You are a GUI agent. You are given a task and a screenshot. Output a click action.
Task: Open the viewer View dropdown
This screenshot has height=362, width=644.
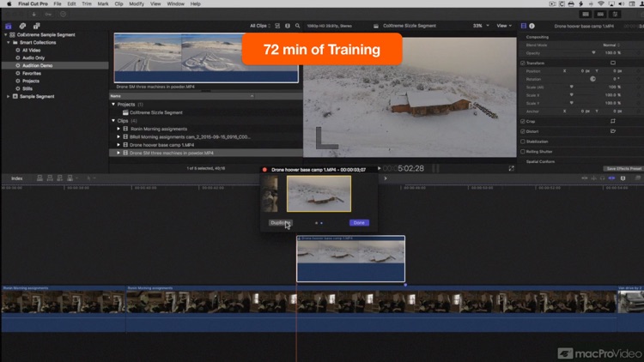click(x=504, y=26)
